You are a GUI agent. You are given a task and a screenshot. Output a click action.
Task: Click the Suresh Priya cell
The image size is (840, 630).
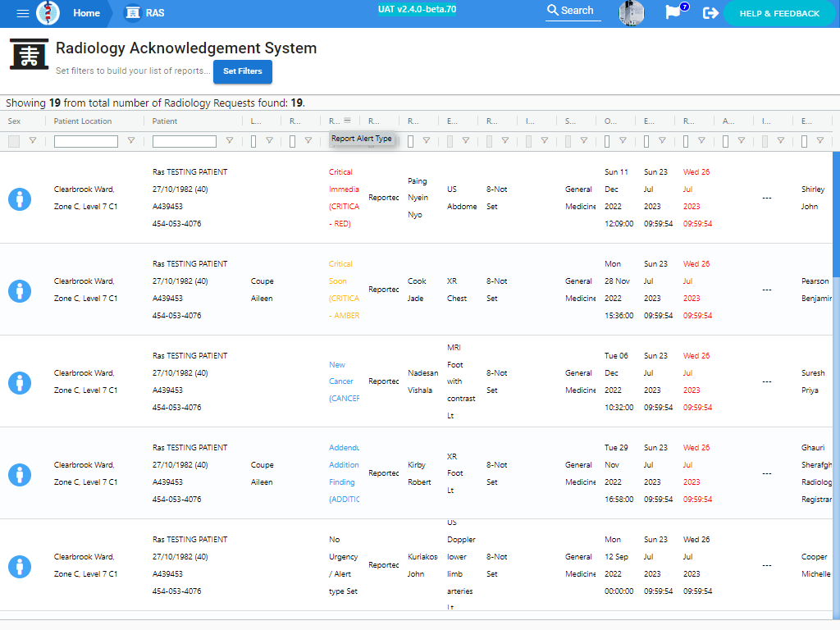(813, 381)
